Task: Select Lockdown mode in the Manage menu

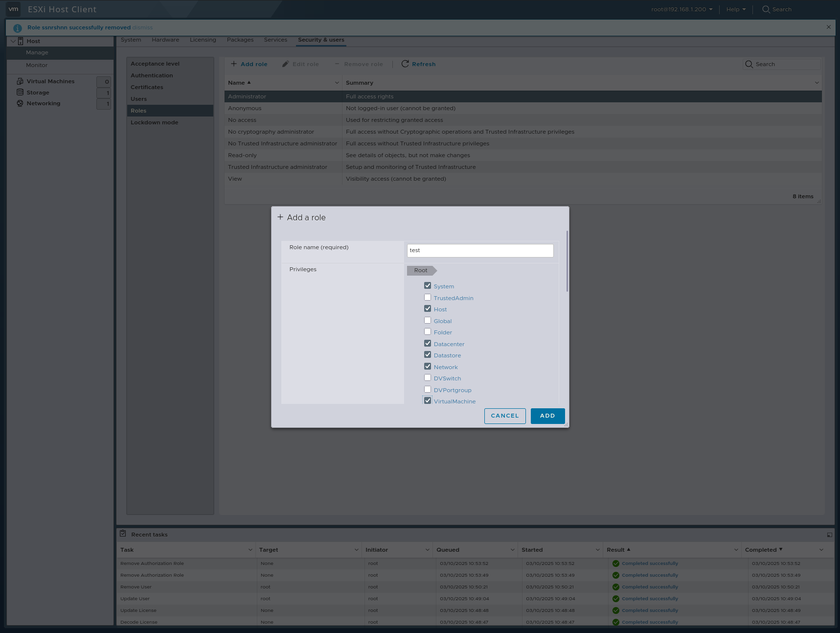Action: 154,122
